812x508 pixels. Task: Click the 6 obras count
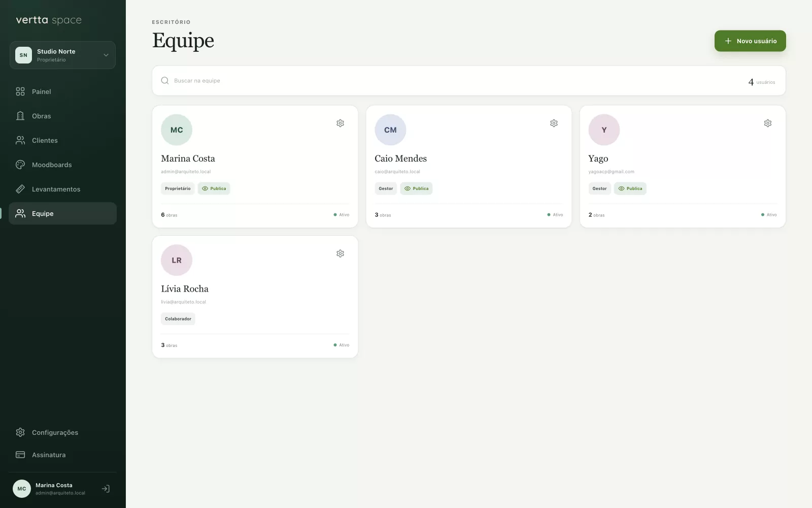point(169,215)
